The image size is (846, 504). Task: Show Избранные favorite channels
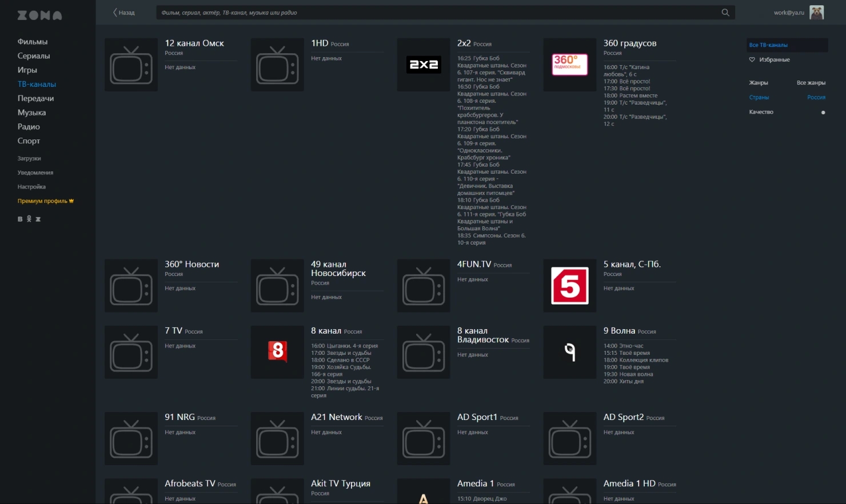(774, 59)
